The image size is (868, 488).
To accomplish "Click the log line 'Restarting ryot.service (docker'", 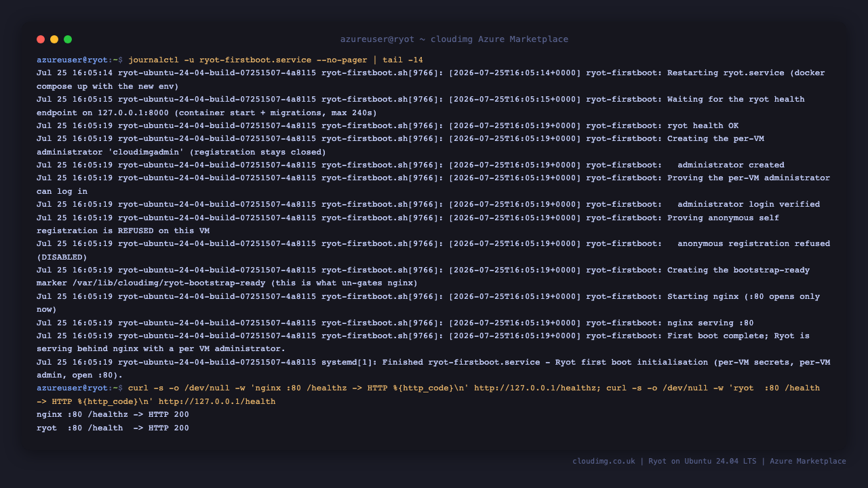I will point(746,73).
